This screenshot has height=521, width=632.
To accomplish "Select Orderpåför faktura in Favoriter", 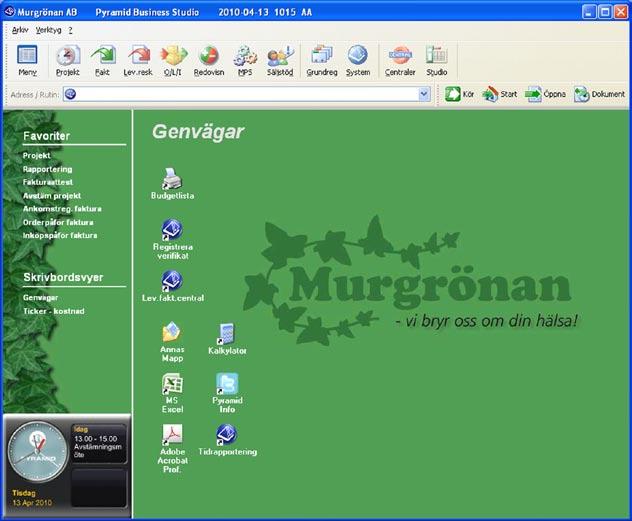I will (58, 222).
